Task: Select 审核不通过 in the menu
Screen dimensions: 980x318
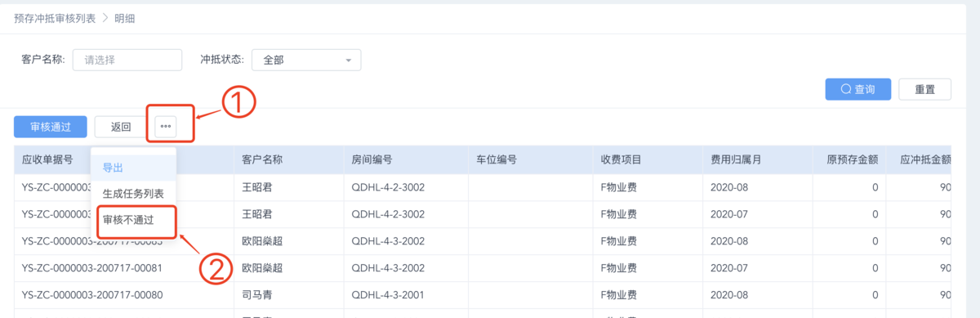Action: (128, 220)
